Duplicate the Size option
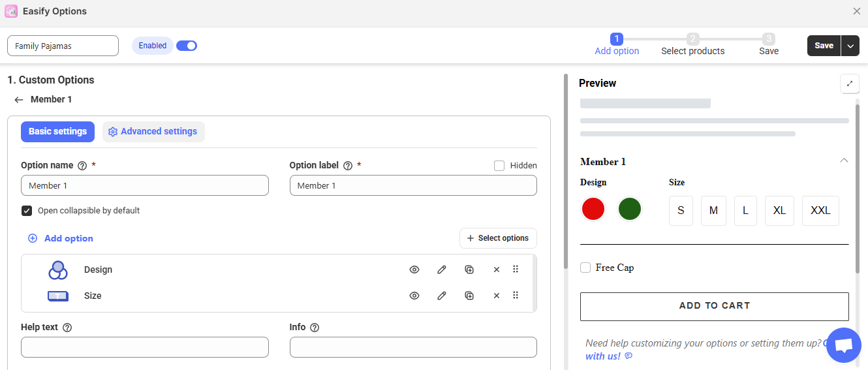868x370 pixels. [469, 296]
